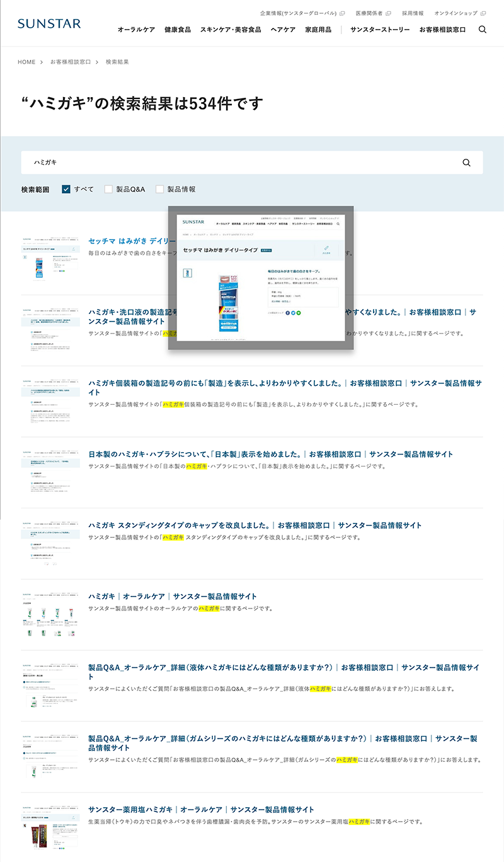The width and height of the screenshot is (504, 862).
Task: Open 医療関係者 link
Action: tap(369, 13)
